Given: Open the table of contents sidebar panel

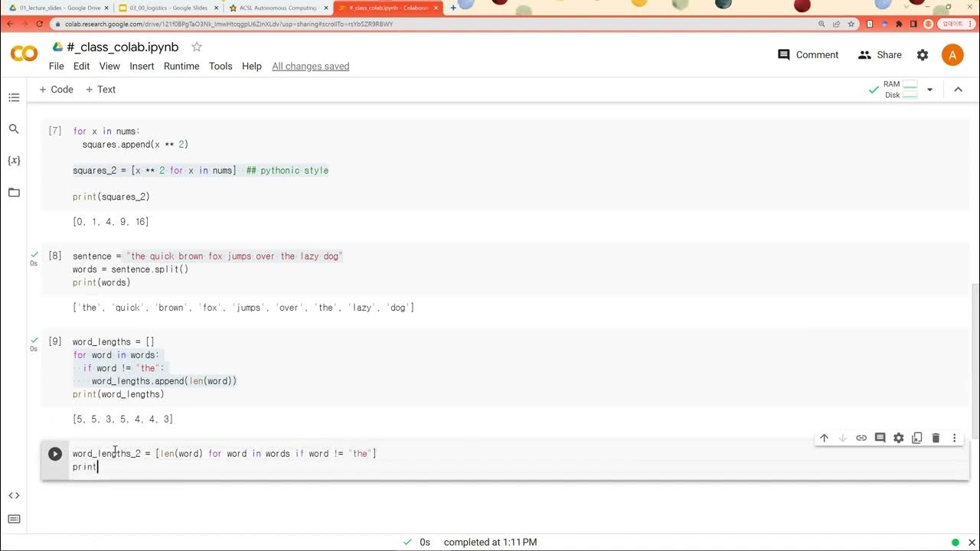Looking at the screenshot, I should pyautogui.click(x=14, y=97).
